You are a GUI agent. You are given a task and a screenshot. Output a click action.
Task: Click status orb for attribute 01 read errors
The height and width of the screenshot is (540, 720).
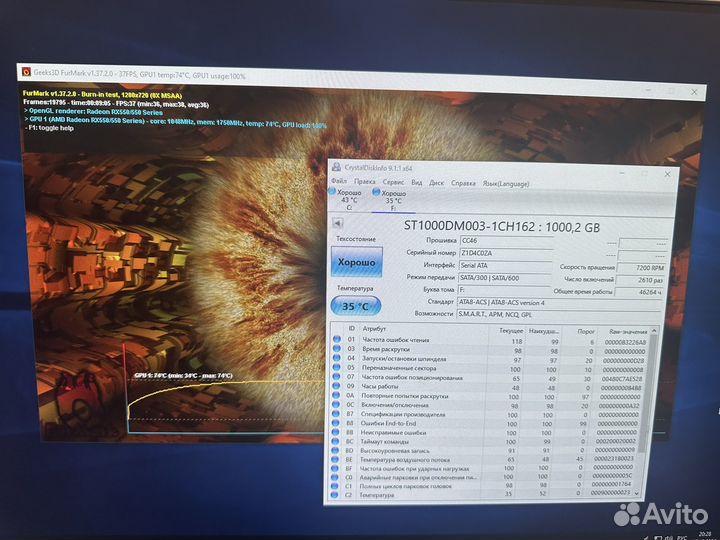(337, 341)
